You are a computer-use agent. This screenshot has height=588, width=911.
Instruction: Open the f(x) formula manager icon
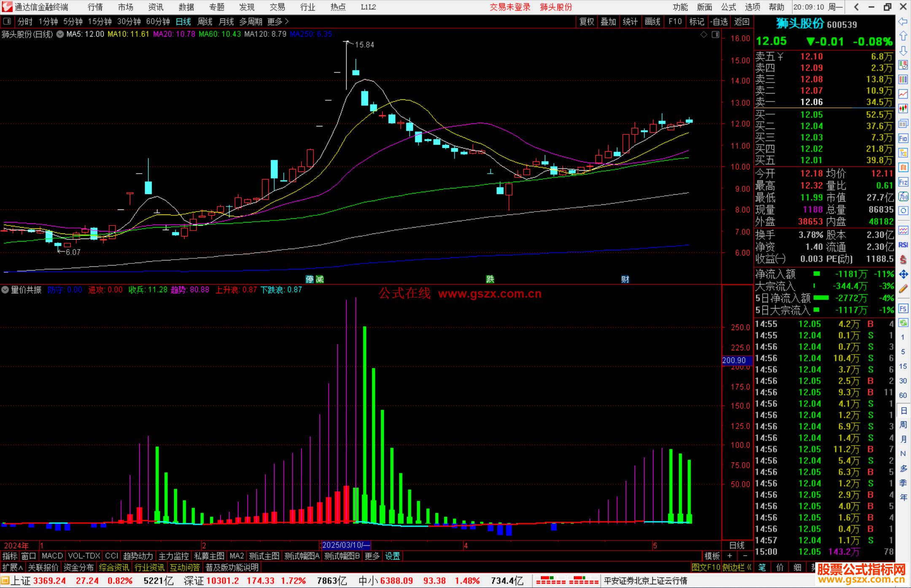[x=903, y=196]
